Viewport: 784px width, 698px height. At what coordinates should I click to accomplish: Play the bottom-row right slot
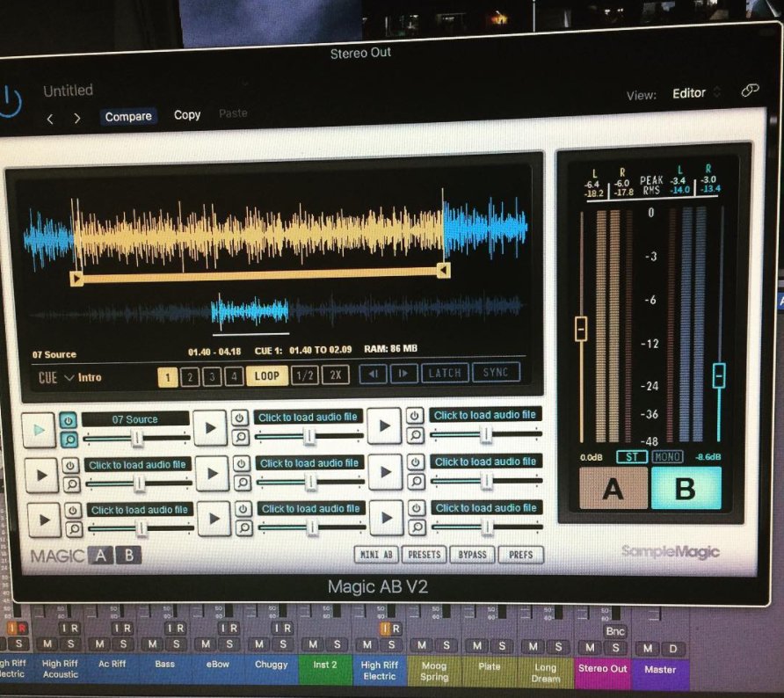[386, 518]
